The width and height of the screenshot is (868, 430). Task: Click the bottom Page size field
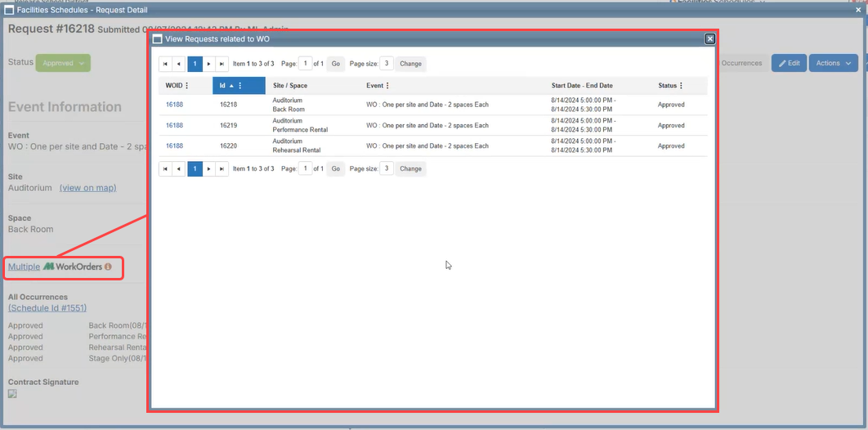click(x=387, y=168)
